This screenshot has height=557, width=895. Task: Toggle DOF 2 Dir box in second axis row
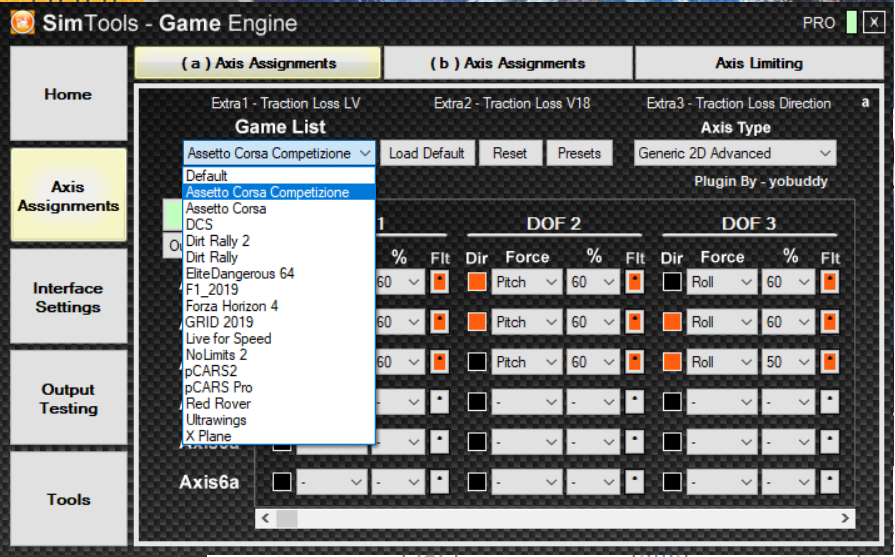(x=477, y=322)
